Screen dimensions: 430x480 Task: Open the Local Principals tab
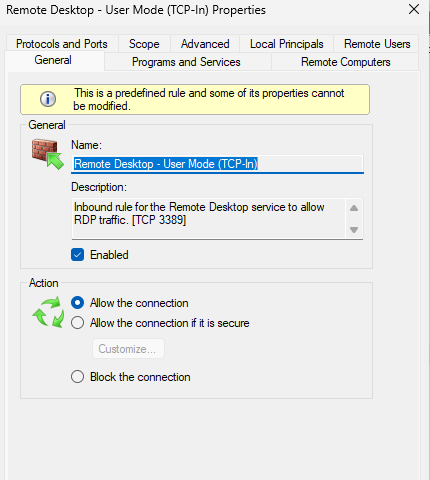pos(287,44)
